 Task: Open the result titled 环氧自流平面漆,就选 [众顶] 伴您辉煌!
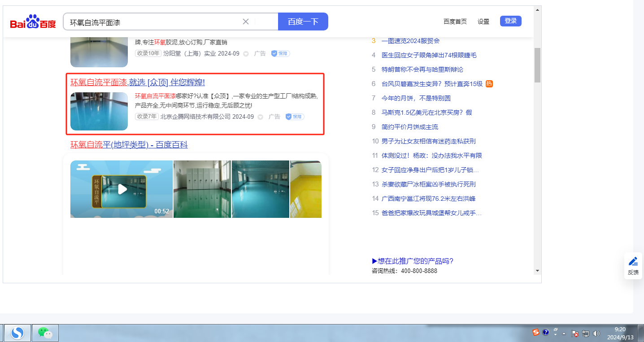point(138,82)
